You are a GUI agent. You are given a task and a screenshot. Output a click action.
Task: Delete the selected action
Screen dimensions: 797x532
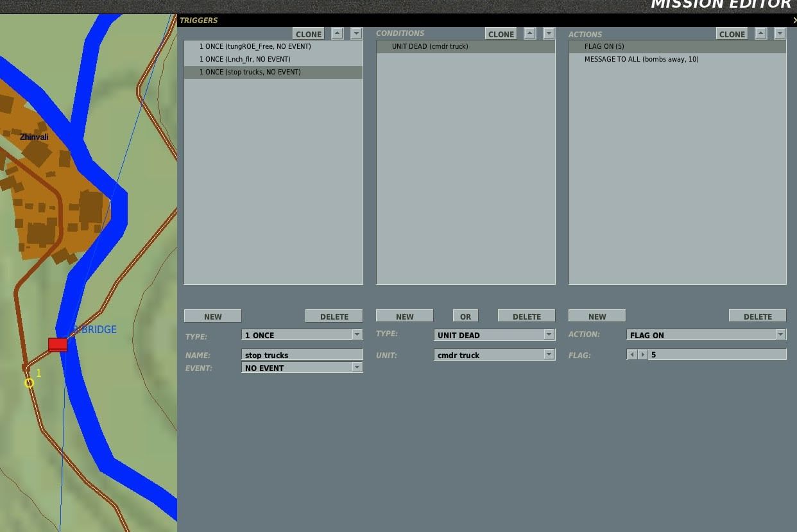coord(758,316)
